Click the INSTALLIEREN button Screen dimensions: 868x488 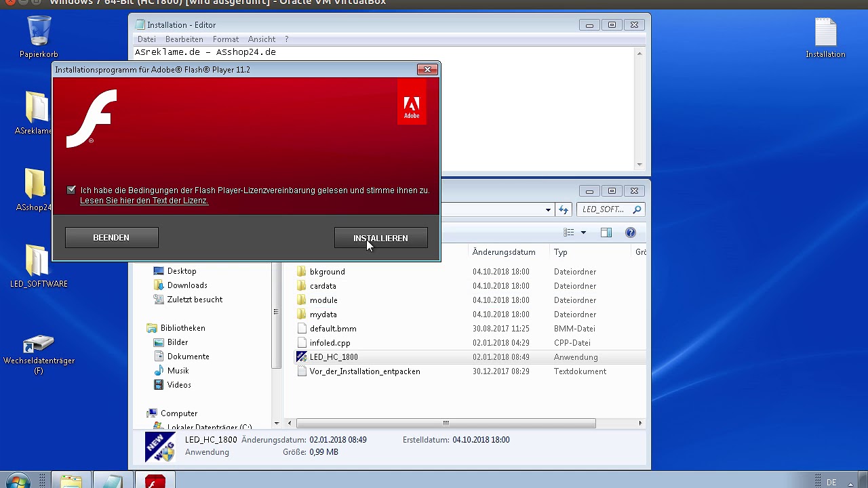380,238
